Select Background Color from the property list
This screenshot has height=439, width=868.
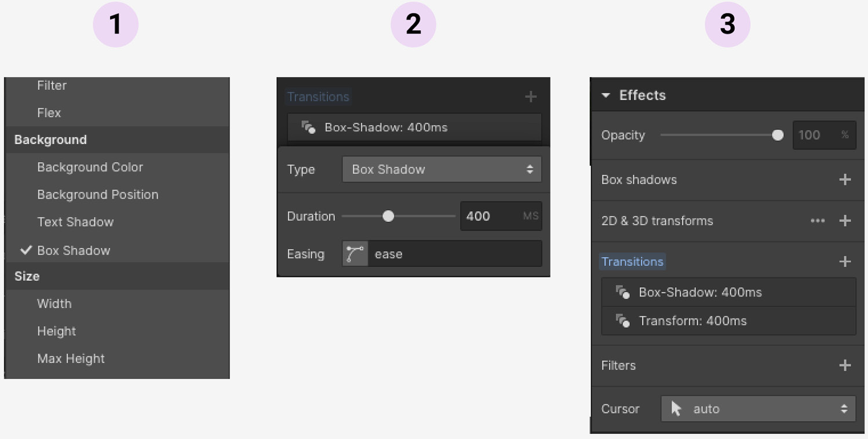[90, 167]
